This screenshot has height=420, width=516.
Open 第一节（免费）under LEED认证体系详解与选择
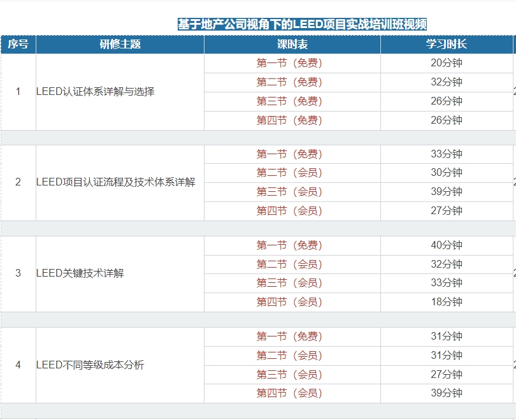click(x=291, y=62)
